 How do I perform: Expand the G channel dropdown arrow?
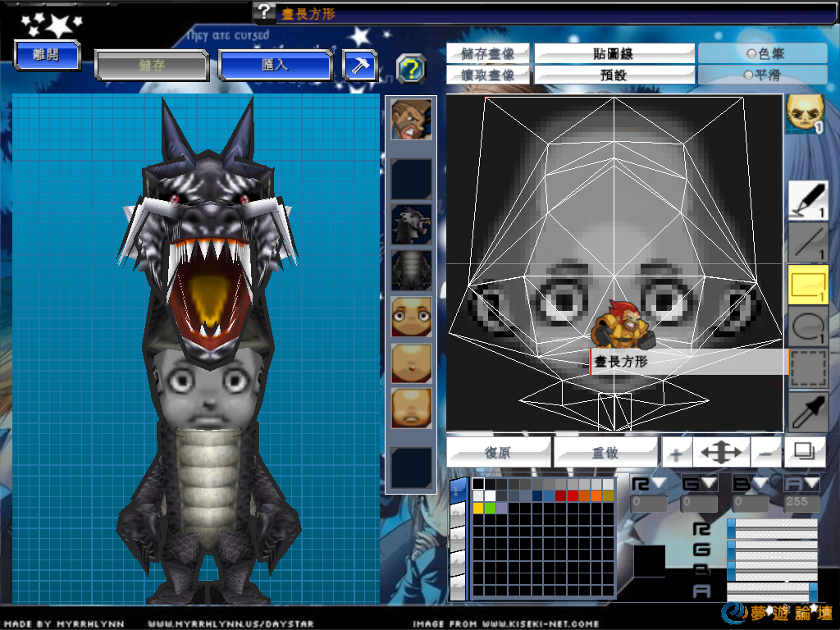(710, 483)
